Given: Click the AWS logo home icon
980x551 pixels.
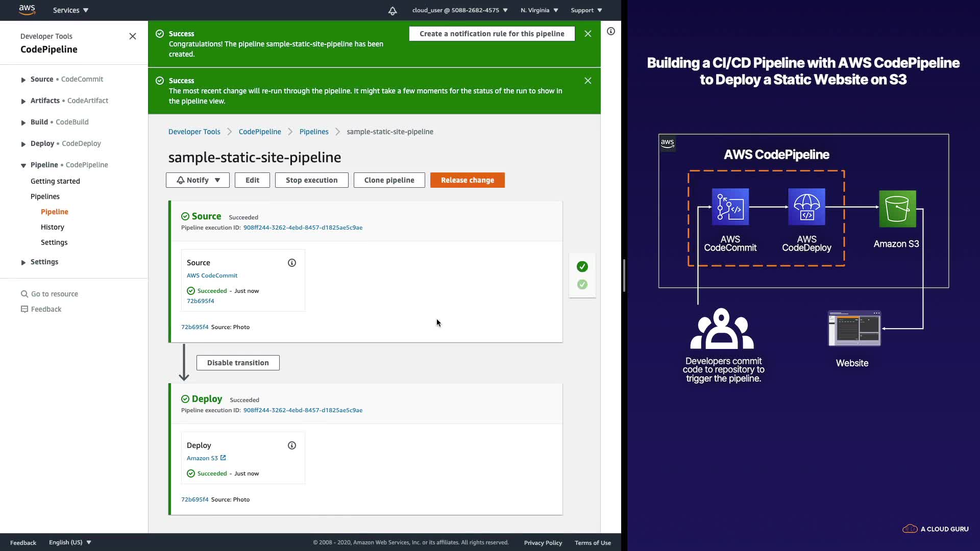Looking at the screenshot, I should pos(27,10).
